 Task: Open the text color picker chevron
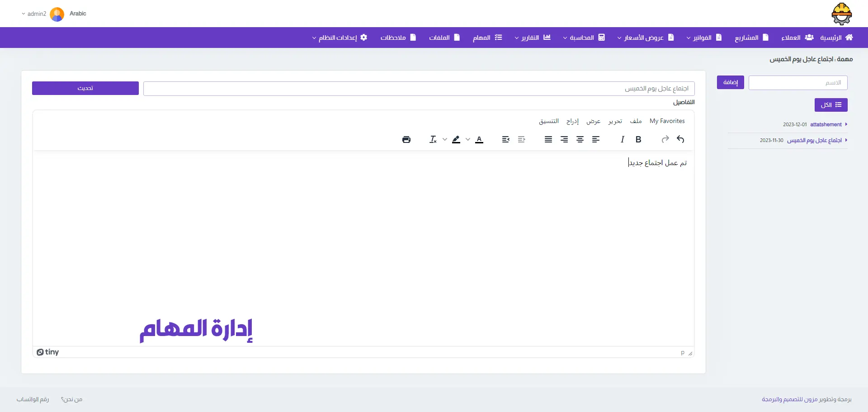pyautogui.click(x=468, y=139)
